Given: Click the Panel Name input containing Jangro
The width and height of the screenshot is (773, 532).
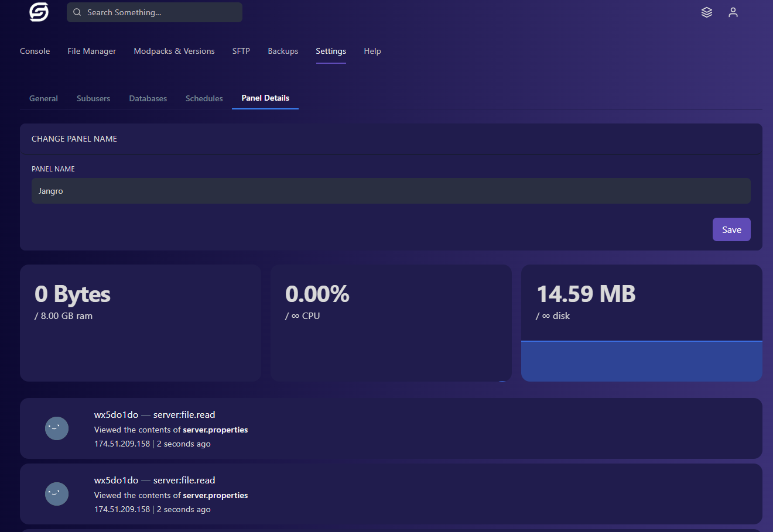Looking at the screenshot, I should tap(391, 190).
